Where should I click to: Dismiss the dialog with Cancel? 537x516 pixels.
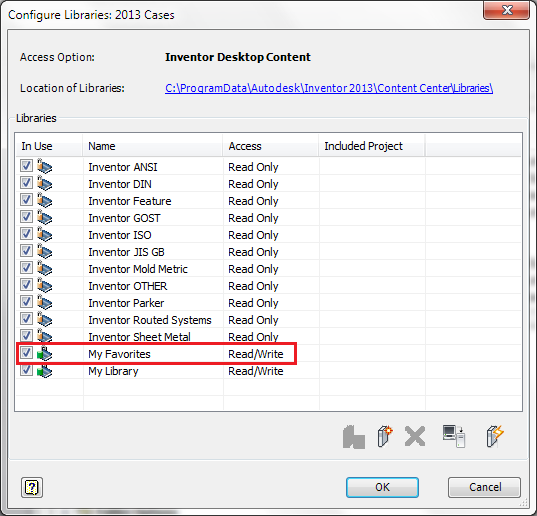(485, 487)
